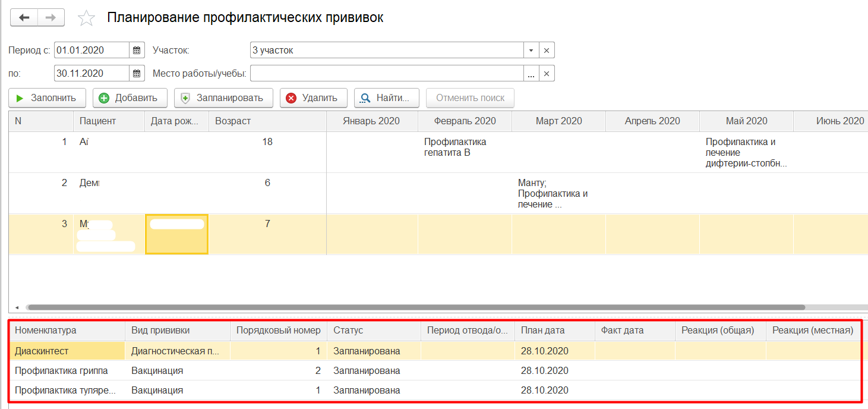Open calendar for 'Период с' date
Screen dimensions: 868x409
137,51
